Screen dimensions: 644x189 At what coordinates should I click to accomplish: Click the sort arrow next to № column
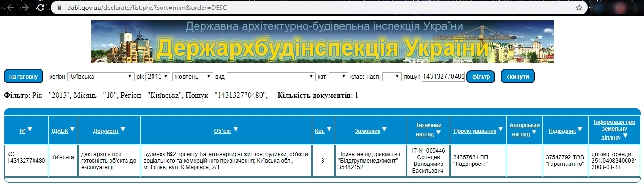pos(30,129)
